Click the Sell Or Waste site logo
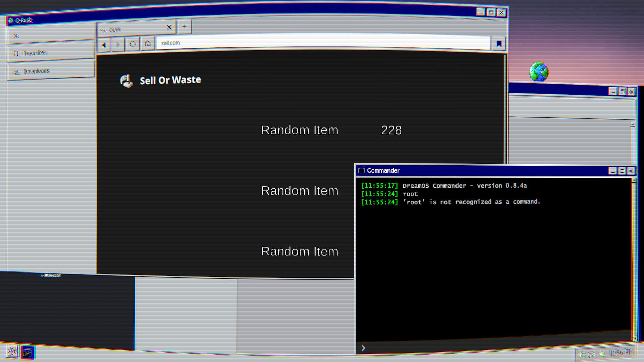This screenshot has height=362, width=644. (x=160, y=80)
